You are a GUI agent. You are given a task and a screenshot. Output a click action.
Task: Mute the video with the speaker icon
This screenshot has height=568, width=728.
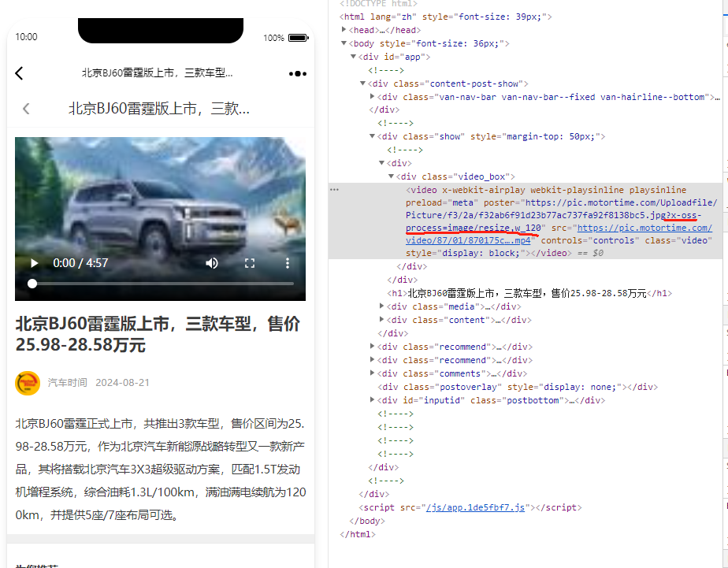pyautogui.click(x=212, y=263)
